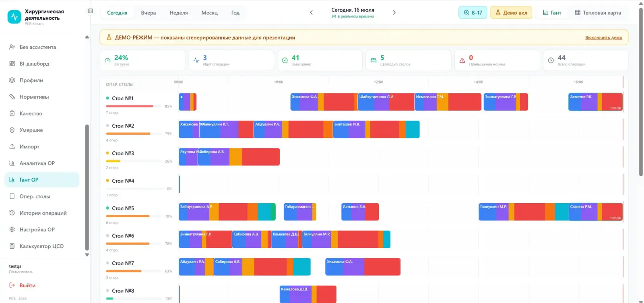Select Стол №5 row label
The image size is (644, 303).
pyautogui.click(x=123, y=208)
